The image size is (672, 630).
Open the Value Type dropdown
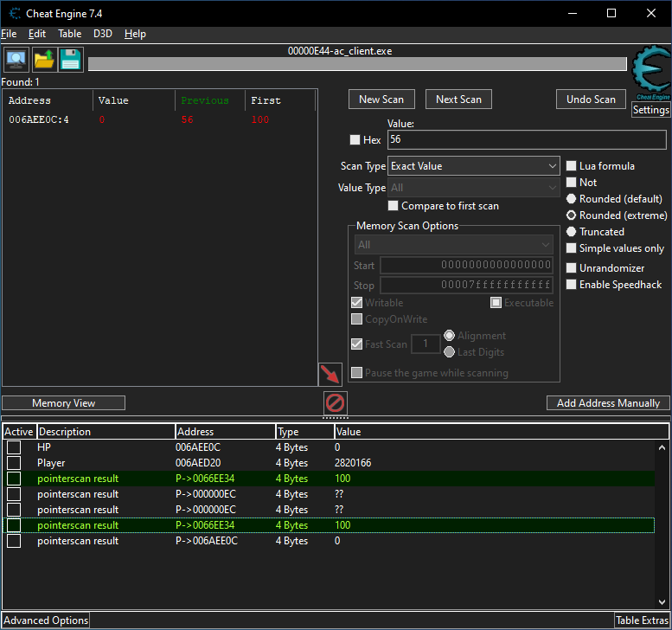point(473,188)
